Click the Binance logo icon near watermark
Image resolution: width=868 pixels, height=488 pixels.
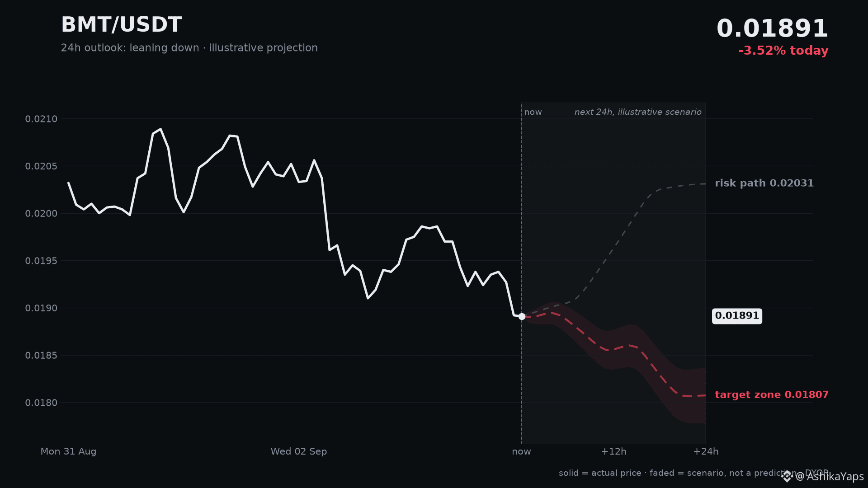787,476
